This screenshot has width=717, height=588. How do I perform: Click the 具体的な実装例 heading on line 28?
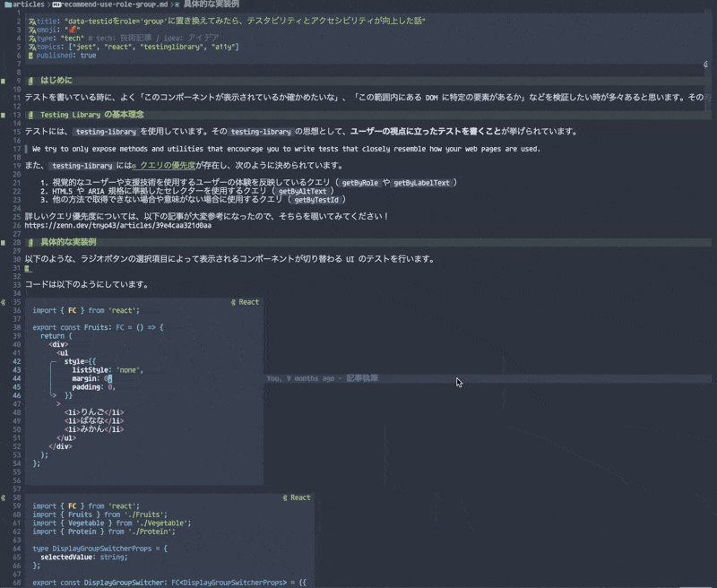tap(69, 242)
